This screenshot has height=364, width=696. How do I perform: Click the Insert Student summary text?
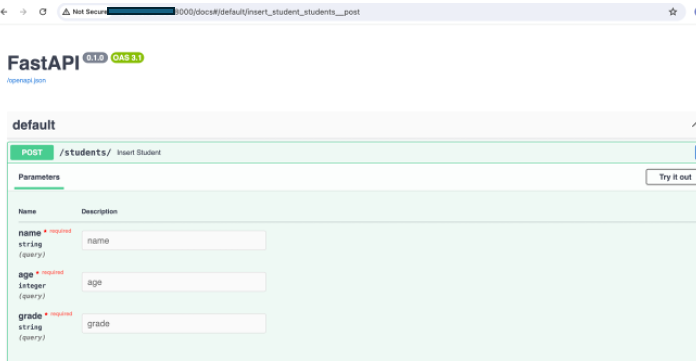coord(139,152)
